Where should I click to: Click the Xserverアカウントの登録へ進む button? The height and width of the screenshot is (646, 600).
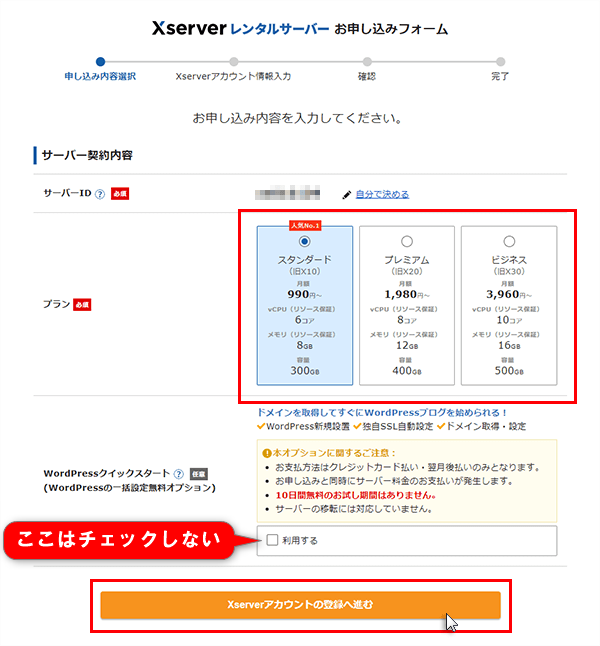[300, 605]
